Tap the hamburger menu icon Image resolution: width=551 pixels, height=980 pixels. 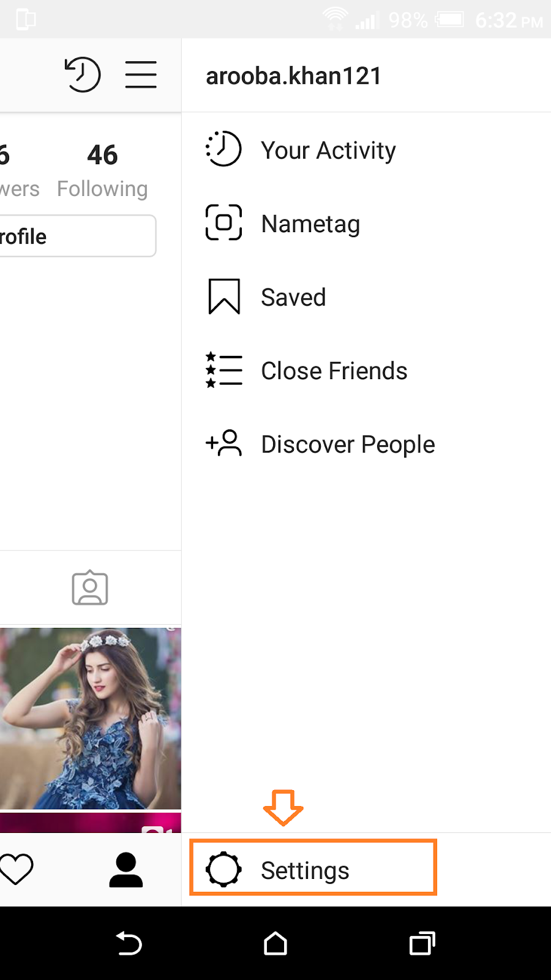click(x=141, y=75)
